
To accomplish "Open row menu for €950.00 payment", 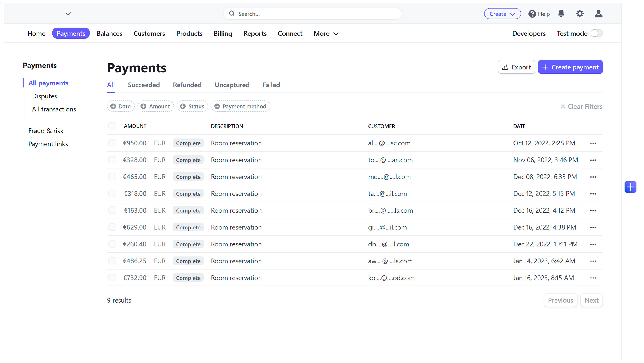I will (593, 143).
